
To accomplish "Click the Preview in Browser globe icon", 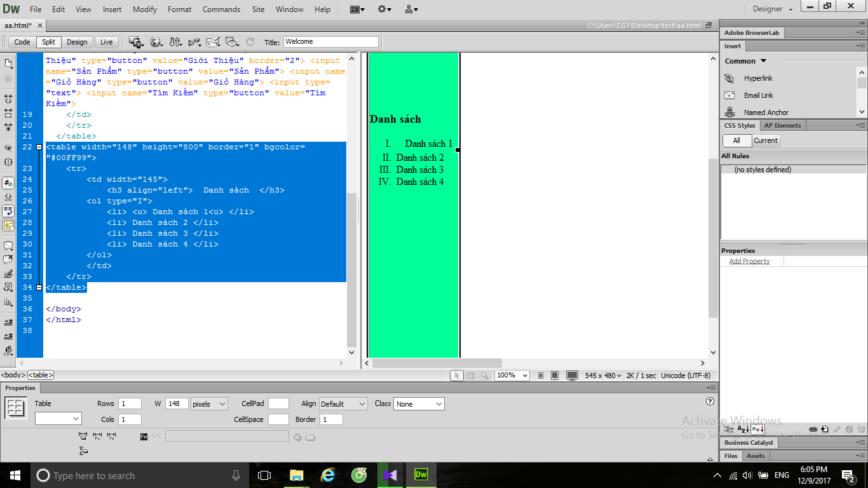I will pyautogui.click(x=156, y=42).
